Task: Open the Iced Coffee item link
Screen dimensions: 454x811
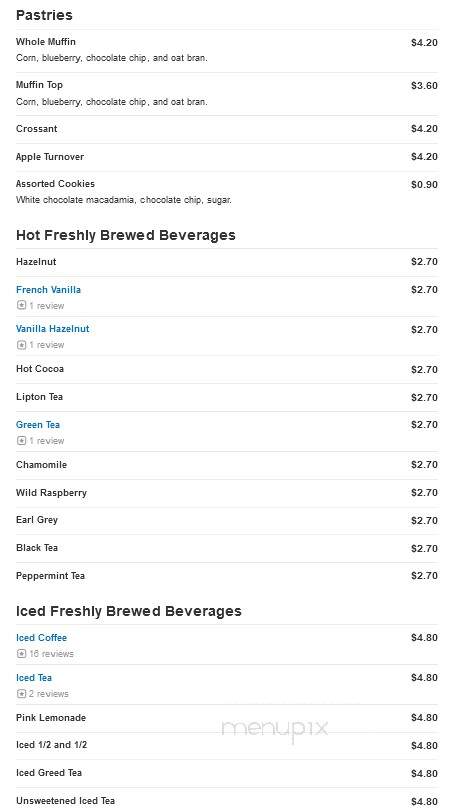Action: pyautogui.click(x=41, y=638)
